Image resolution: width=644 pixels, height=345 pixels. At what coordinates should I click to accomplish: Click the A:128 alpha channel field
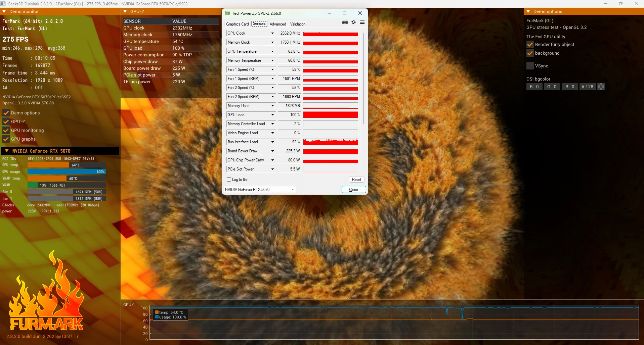click(588, 87)
